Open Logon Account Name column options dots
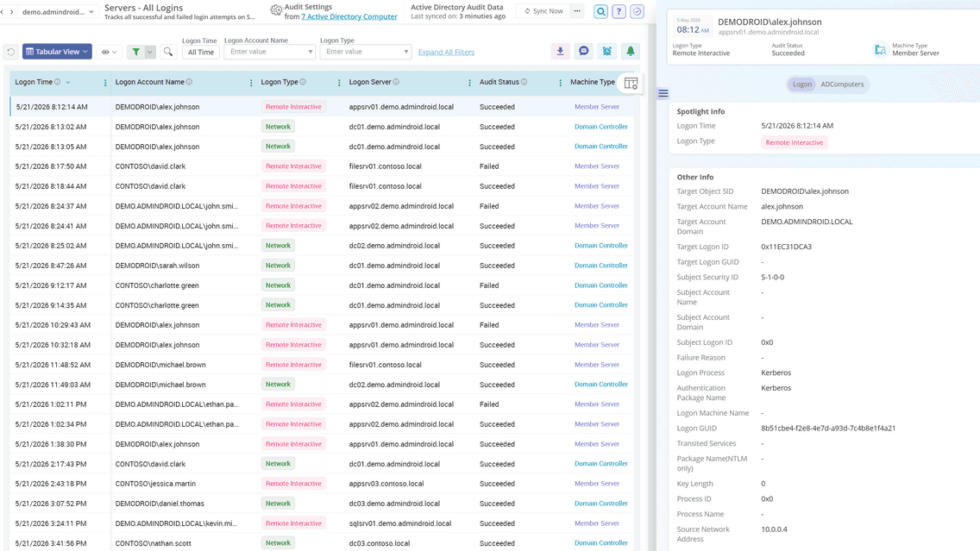 point(251,83)
